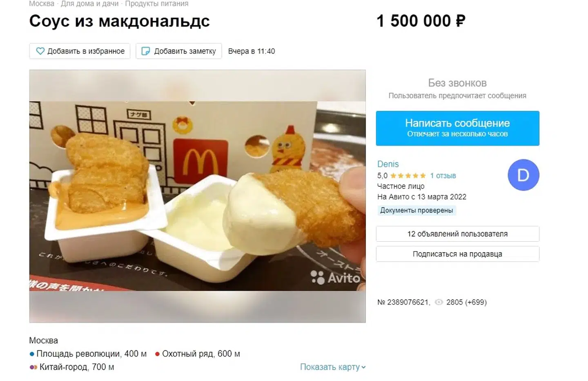Click the blue metro dot for Площадь революции
Viewport: 588px width, 381px height.
click(32, 354)
